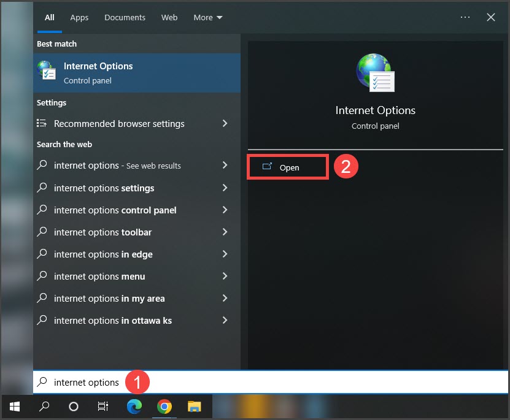Select 'internet options in my area' suggestion
Screen dimensions: 510x420
click(137, 298)
